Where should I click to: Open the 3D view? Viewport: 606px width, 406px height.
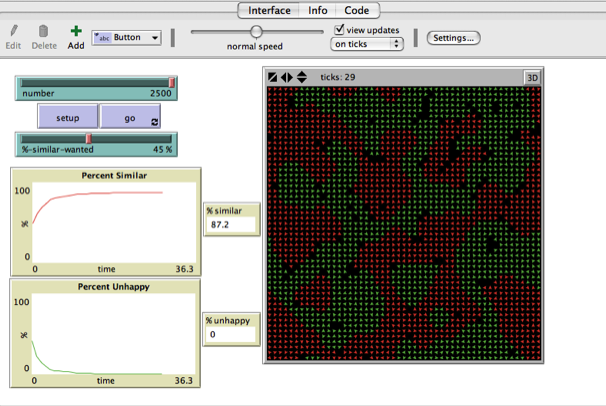(x=530, y=77)
